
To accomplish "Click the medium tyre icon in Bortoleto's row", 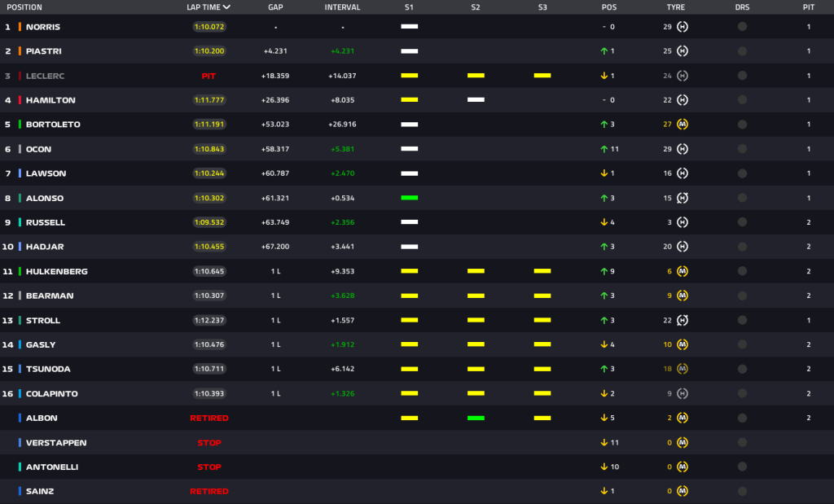I will [683, 125].
